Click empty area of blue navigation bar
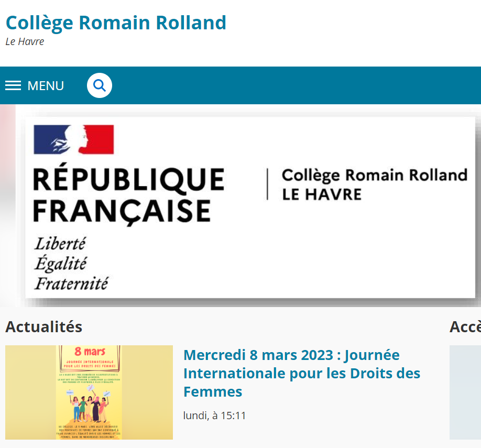The height and width of the screenshot is (448, 481). [x=294, y=85]
